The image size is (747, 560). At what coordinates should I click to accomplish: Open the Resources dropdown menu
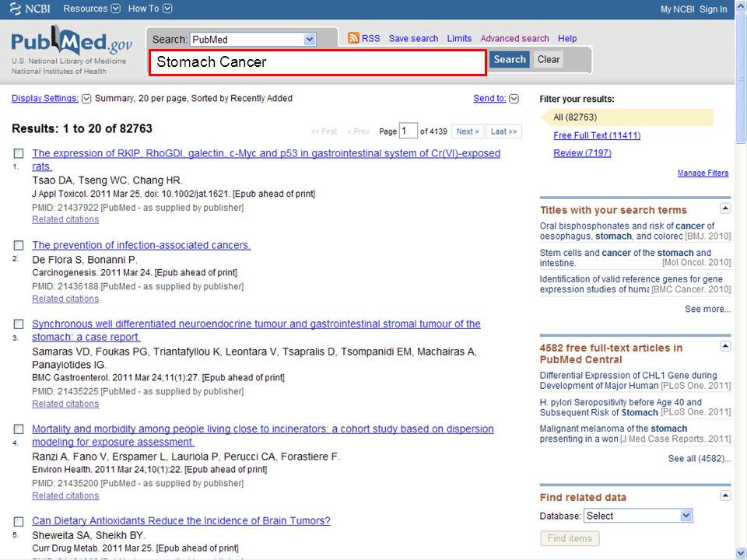(92, 9)
